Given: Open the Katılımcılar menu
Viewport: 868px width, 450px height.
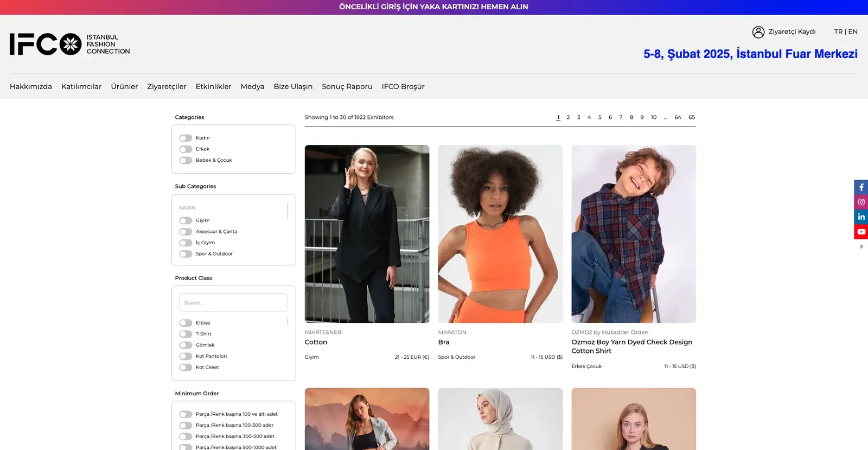Looking at the screenshot, I should tap(81, 86).
